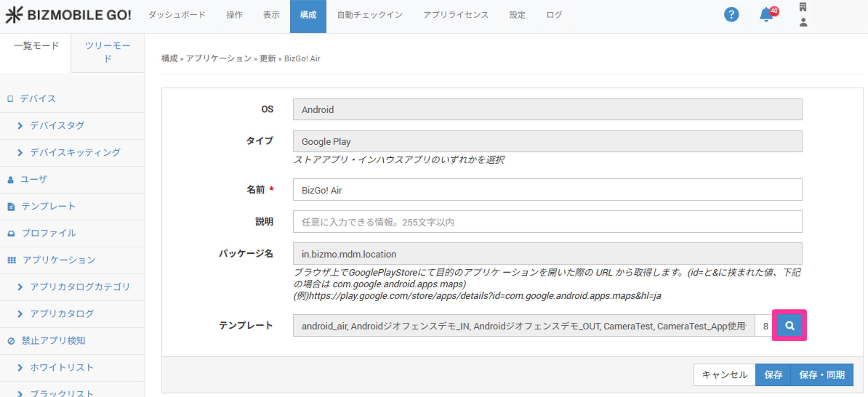Open ユーザ in the sidebar
Screen dimensions: 868x397
[x=34, y=179]
